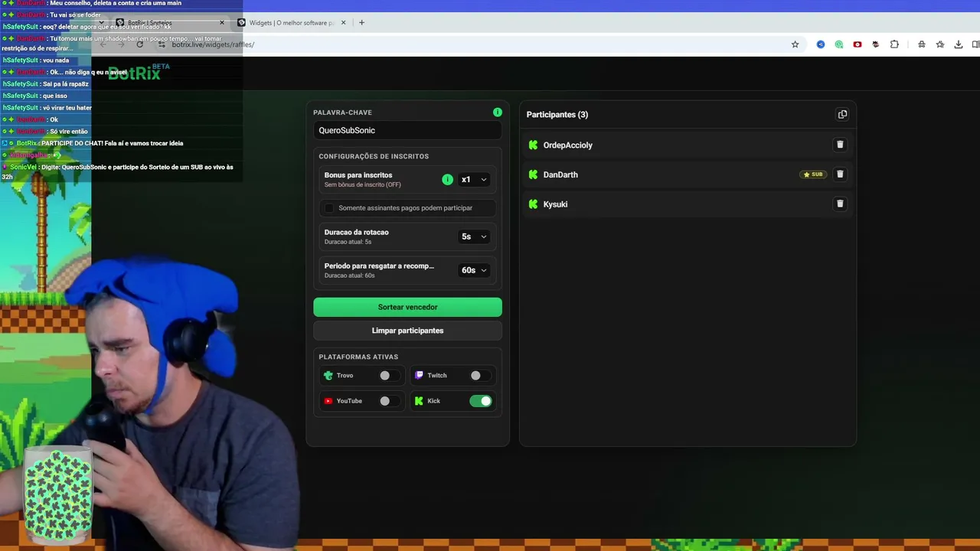The width and height of the screenshot is (980, 551).
Task: Click the Twitch platform icon
Action: coord(419,376)
